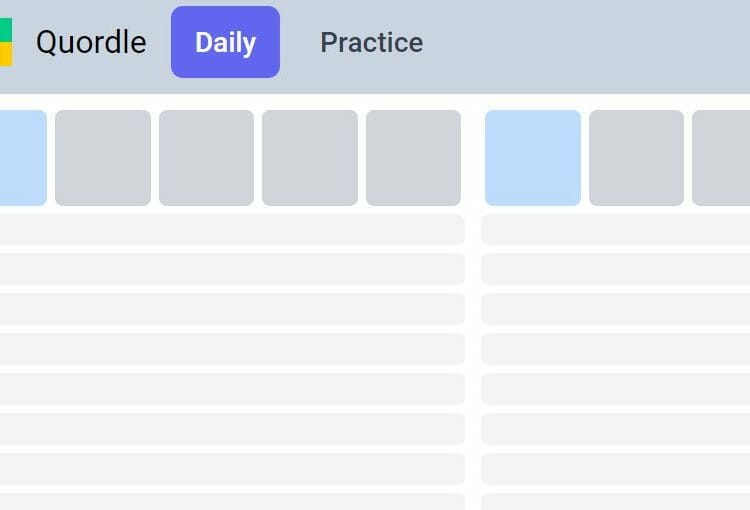
Task: Click the left board's second empty guess row
Action: 232,269
